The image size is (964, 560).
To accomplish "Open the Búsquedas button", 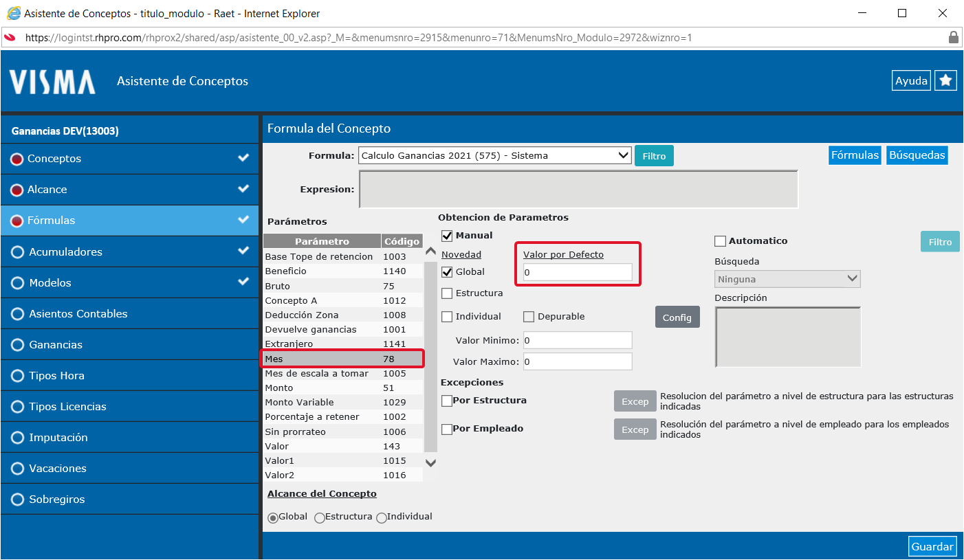I will point(917,155).
